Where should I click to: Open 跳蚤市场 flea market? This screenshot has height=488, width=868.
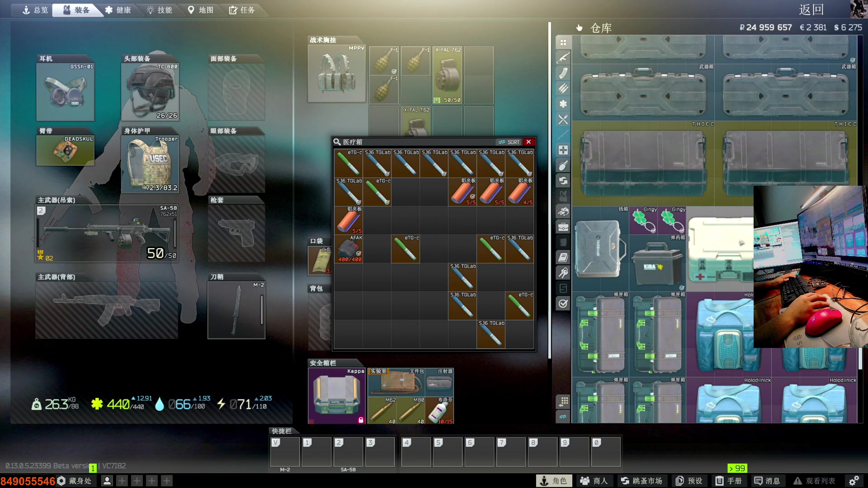click(642, 481)
